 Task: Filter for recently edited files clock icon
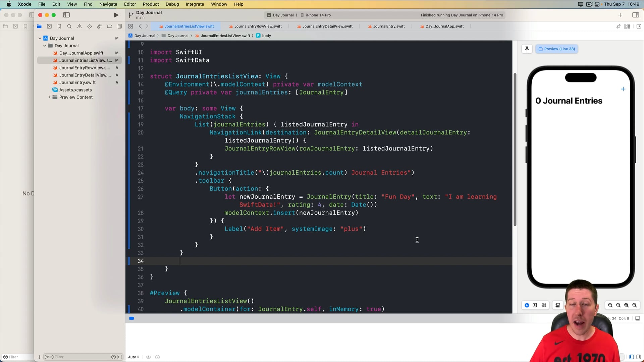tap(113, 357)
